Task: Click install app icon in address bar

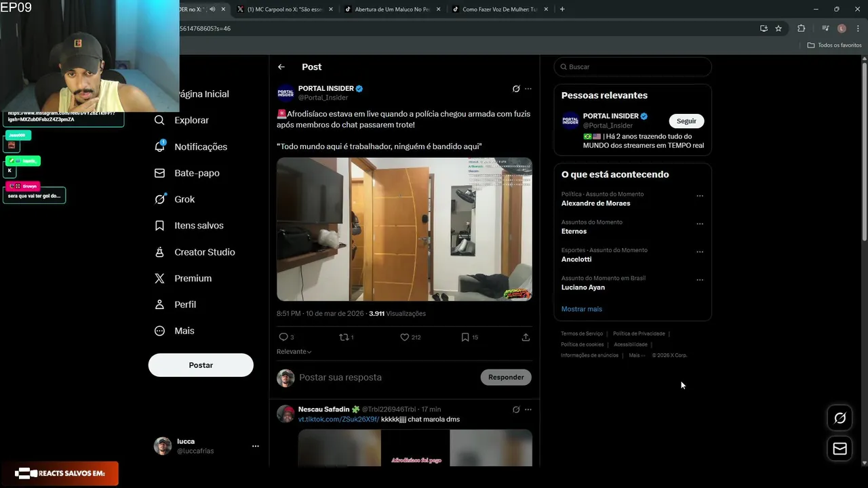Action: pos(764,28)
